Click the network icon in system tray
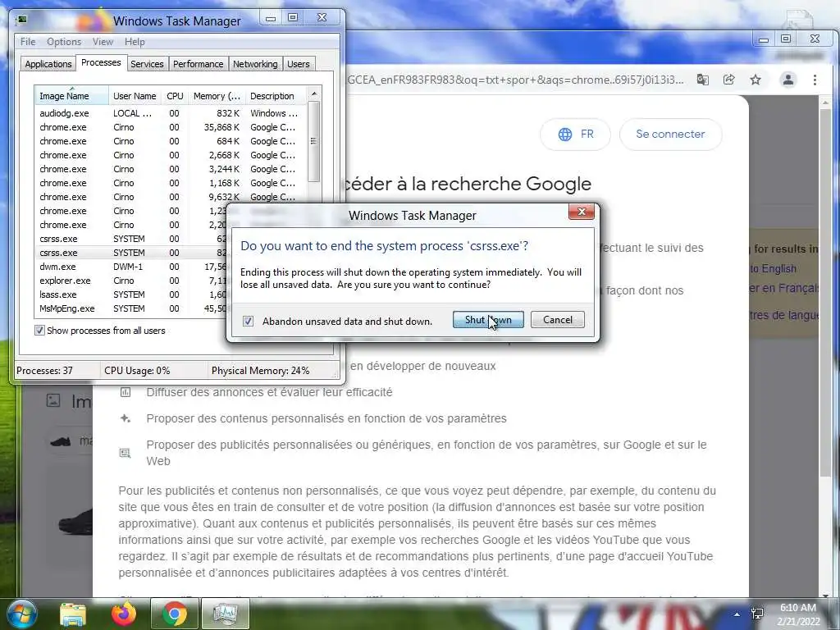The image size is (840, 630). [757, 614]
